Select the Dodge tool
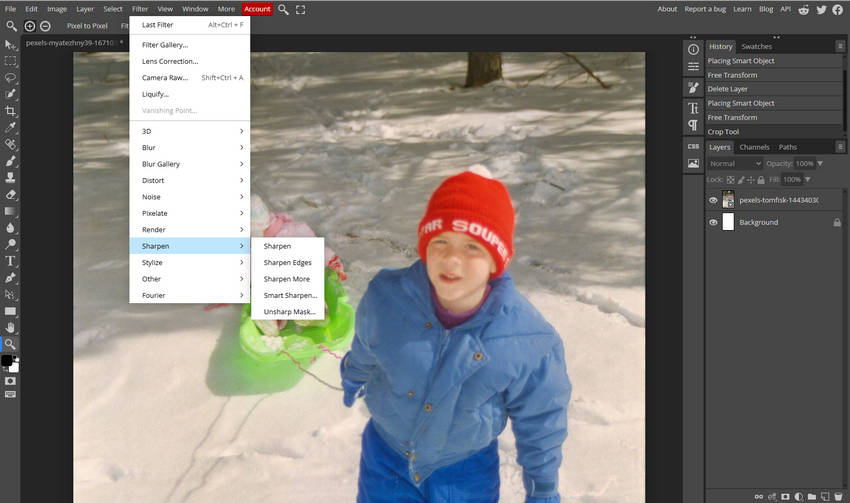Screen dimensions: 850x503 point(10,244)
